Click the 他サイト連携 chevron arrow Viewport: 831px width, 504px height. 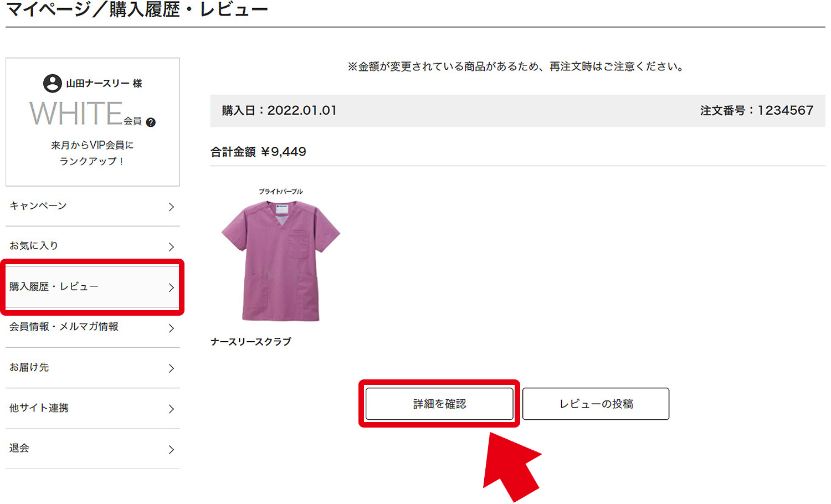(x=171, y=409)
